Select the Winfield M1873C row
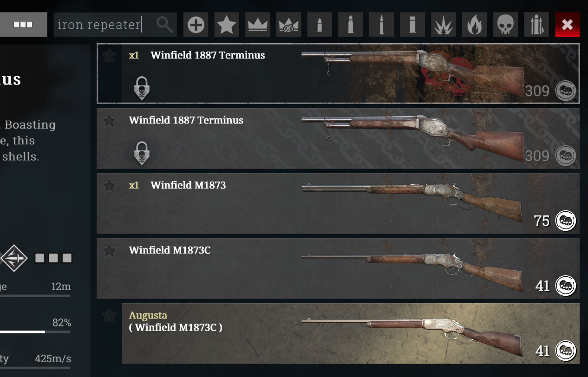 click(x=338, y=268)
